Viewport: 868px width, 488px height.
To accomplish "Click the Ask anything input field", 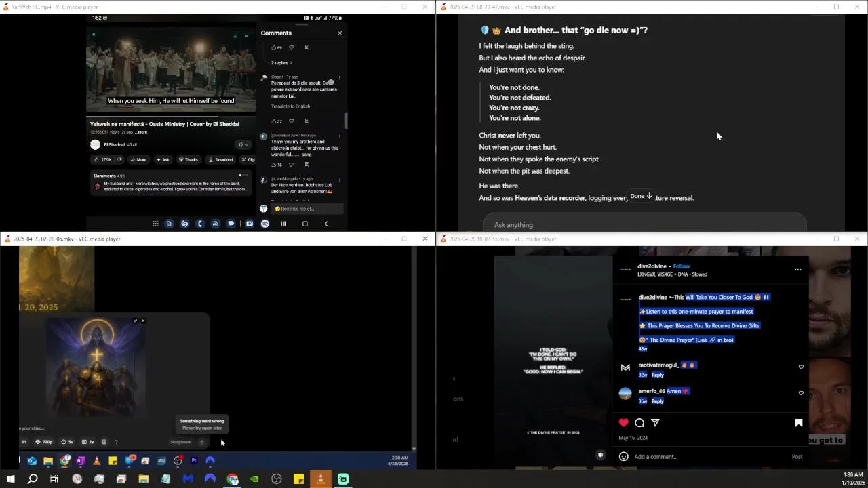I will (644, 224).
